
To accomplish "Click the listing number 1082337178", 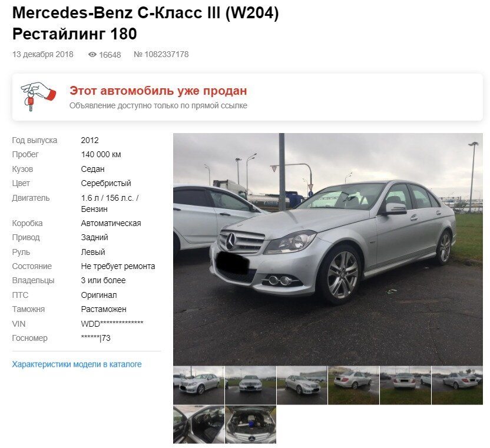I will (x=161, y=54).
